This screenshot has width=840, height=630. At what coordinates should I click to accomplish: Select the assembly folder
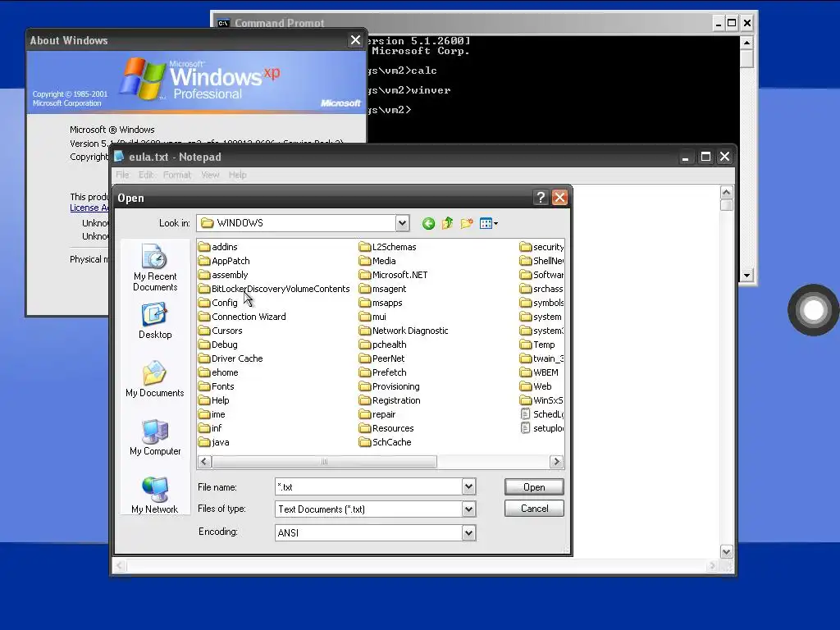coord(223,275)
